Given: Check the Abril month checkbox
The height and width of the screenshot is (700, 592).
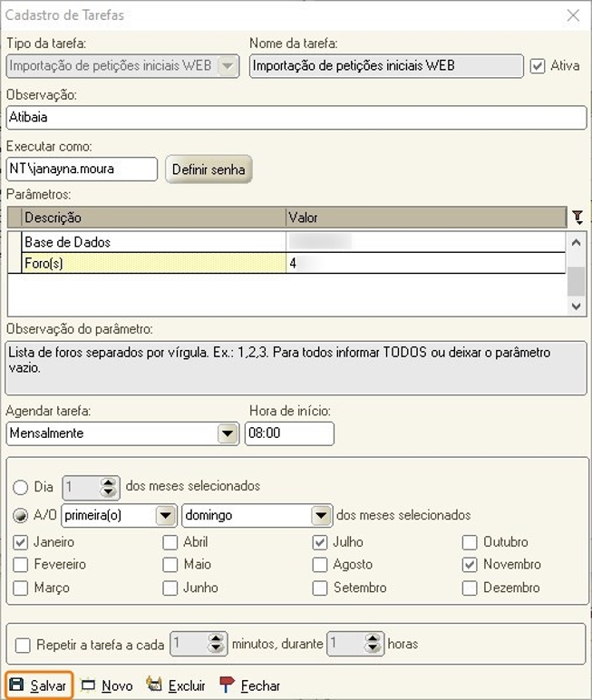Looking at the screenshot, I should [170, 542].
